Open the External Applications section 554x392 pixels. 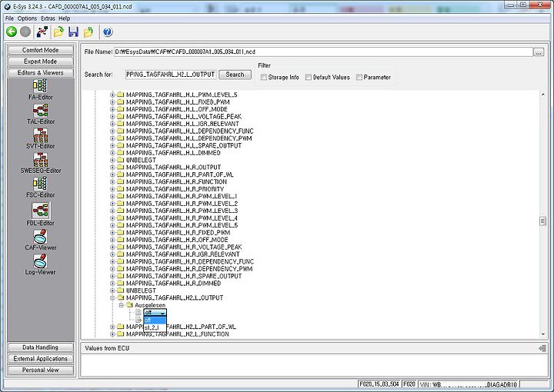tap(40, 359)
